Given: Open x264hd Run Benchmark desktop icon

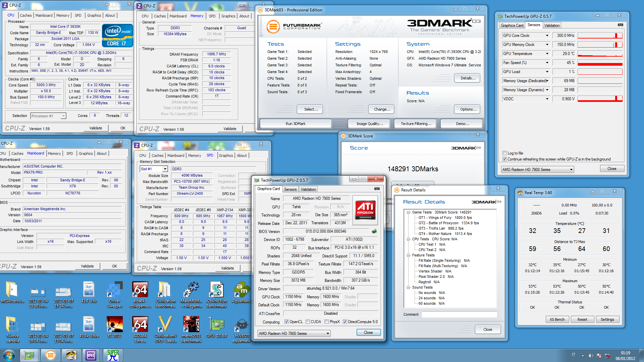Looking at the screenshot, I should coord(216,295).
